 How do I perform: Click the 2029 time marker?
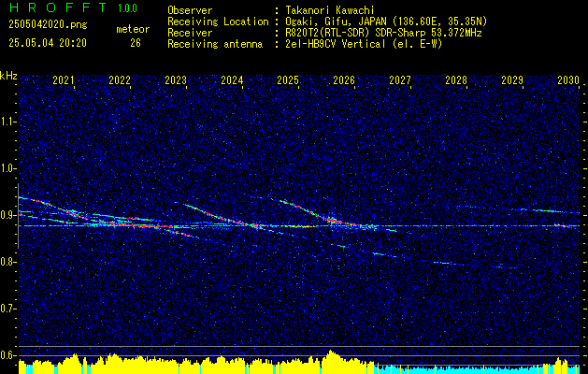(x=512, y=80)
